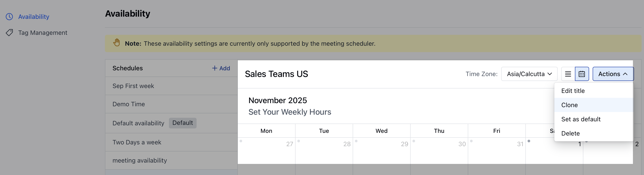Select the meeting availability schedule
644x175 pixels.
coord(139,161)
